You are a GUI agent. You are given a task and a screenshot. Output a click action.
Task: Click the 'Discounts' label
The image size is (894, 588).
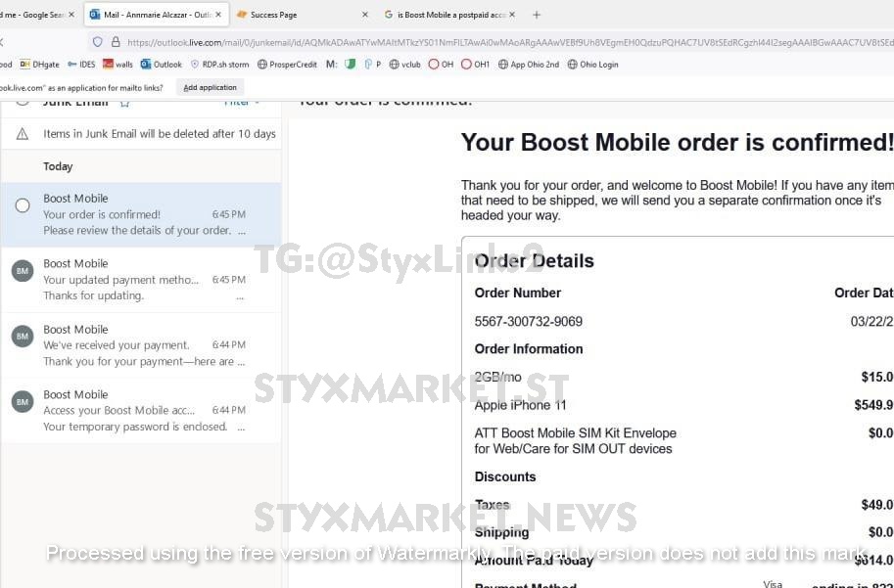point(505,476)
